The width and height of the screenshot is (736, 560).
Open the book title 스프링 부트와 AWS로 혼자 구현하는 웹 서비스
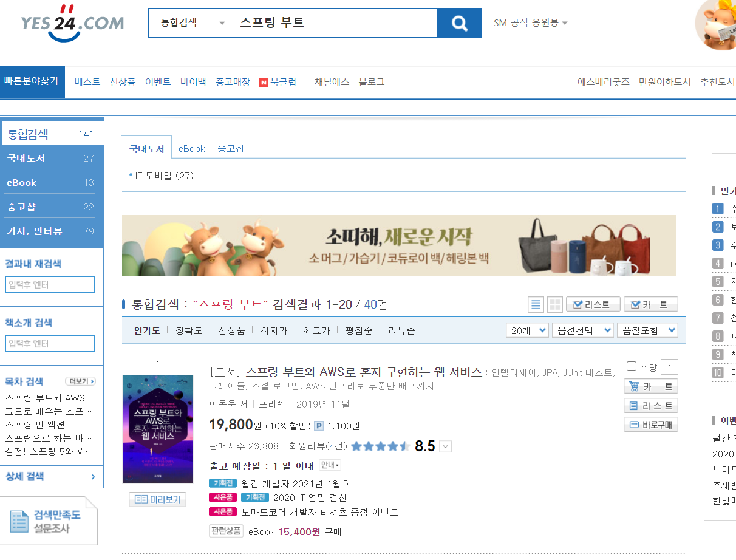tap(364, 372)
